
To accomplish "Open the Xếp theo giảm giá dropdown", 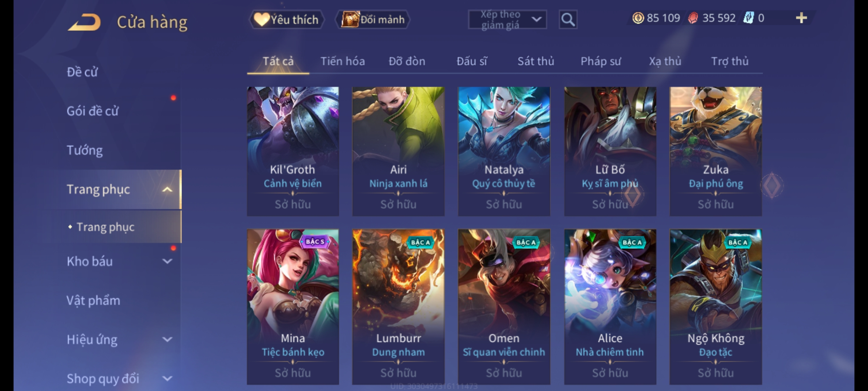I will [507, 20].
